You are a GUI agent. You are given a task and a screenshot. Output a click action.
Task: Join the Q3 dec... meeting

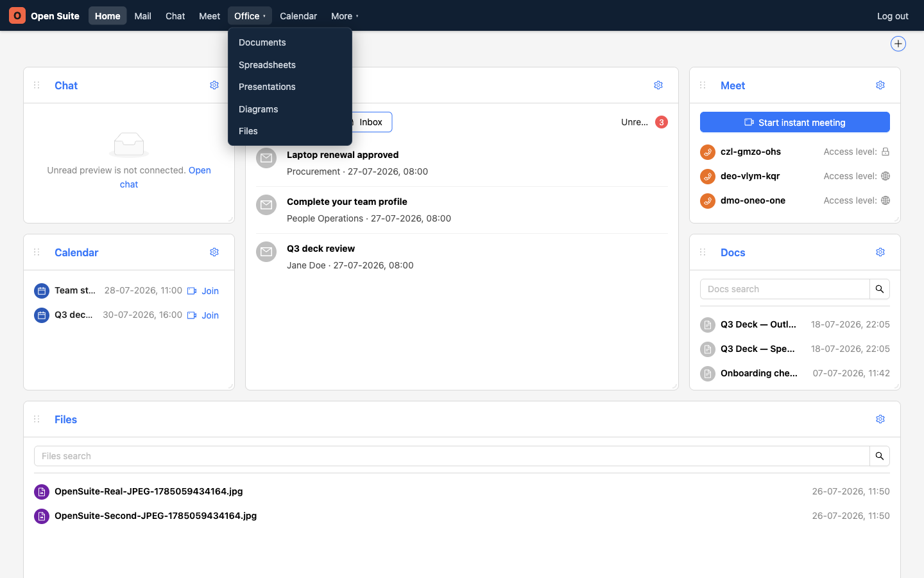pyautogui.click(x=203, y=315)
